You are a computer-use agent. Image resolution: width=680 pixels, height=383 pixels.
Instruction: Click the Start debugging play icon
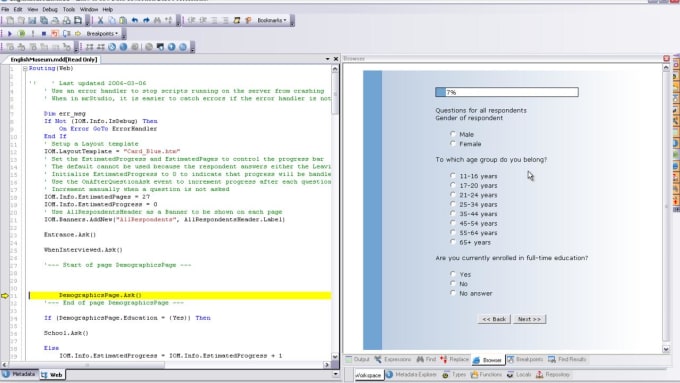coord(10,33)
